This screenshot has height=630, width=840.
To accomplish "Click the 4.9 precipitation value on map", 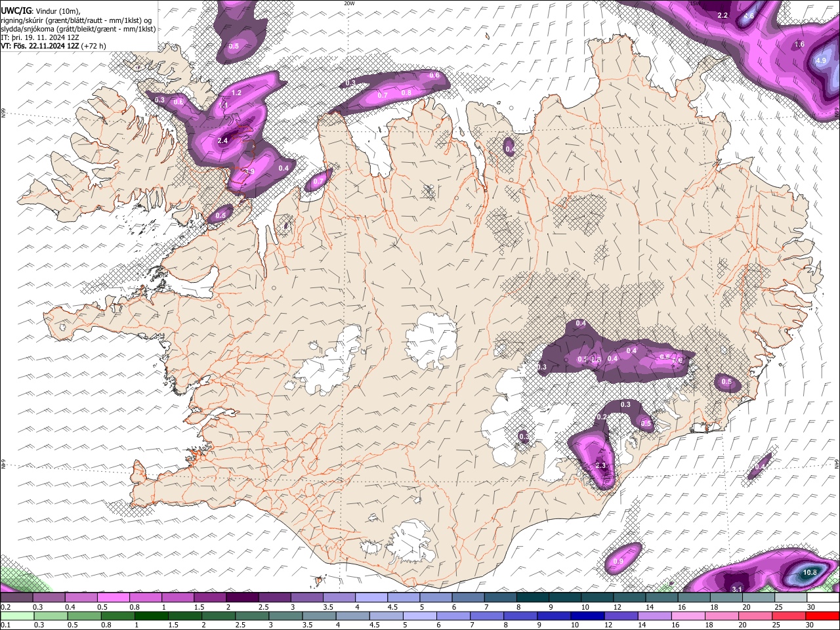I will tap(820, 60).
